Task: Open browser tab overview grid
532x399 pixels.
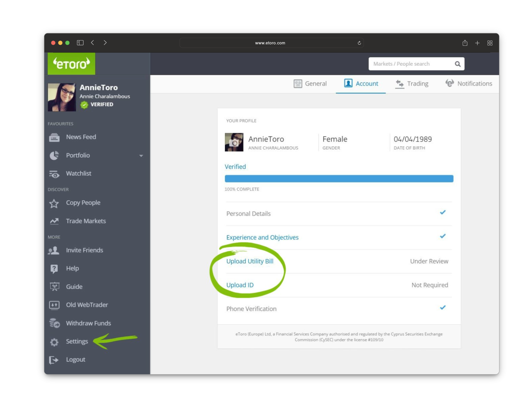Action: 490,43
